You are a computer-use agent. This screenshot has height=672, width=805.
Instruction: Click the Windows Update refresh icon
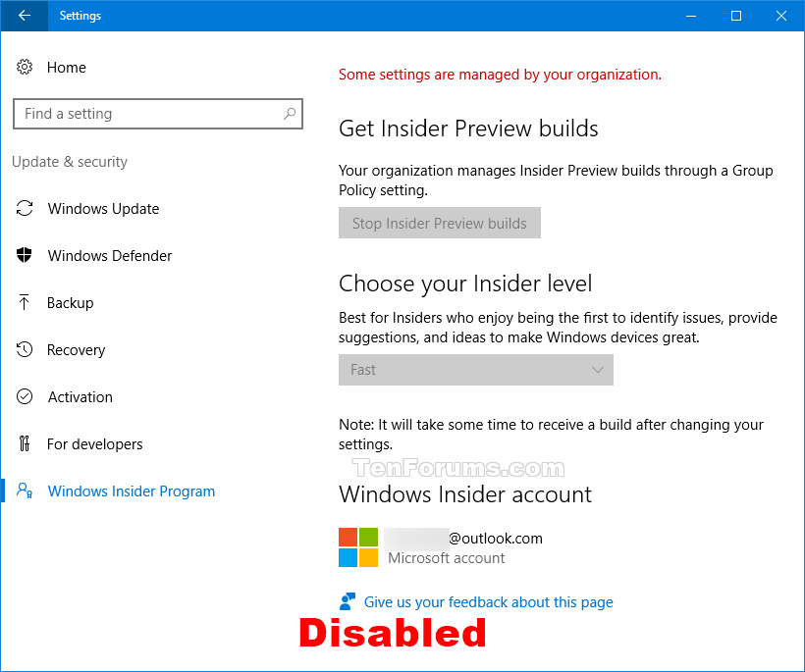[25, 208]
